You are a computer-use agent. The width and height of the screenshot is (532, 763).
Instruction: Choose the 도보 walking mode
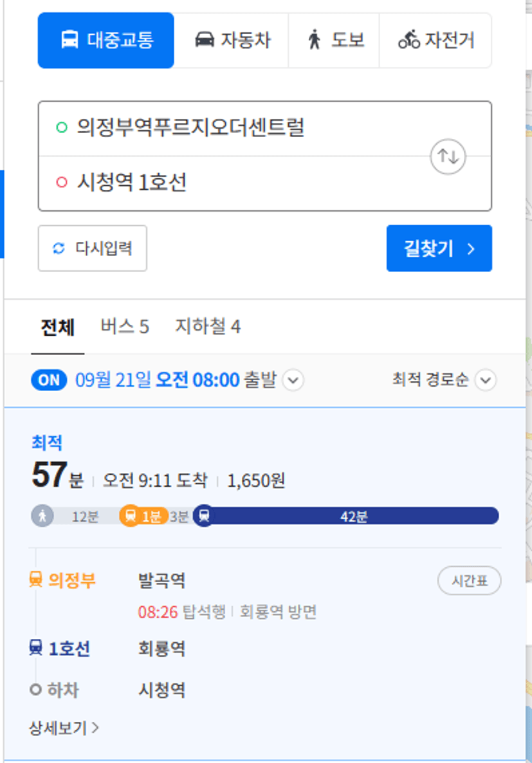pyautogui.click(x=334, y=41)
